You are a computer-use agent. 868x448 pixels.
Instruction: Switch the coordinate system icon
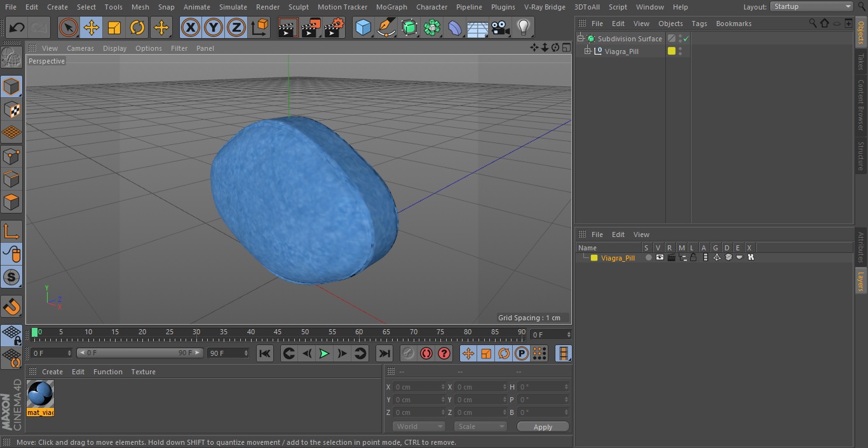(260, 27)
